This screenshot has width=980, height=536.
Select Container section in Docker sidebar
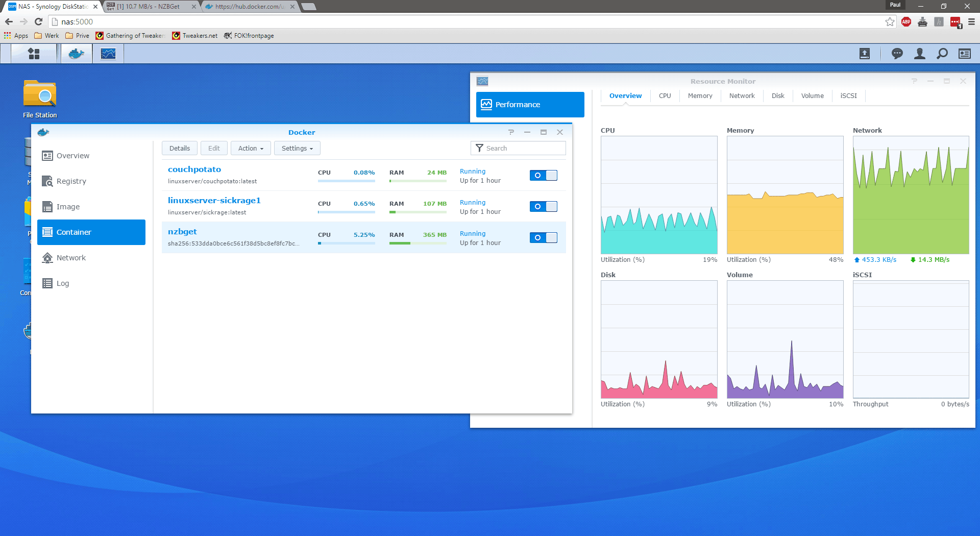coord(91,232)
